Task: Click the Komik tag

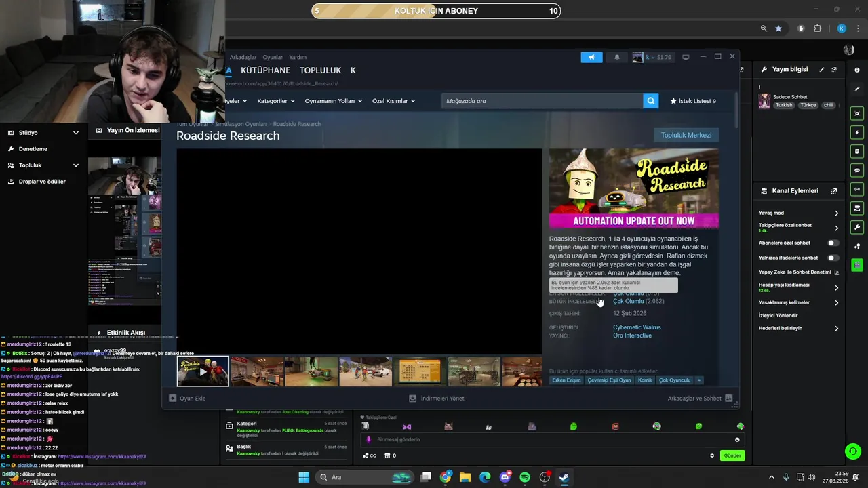Action: 645,380
